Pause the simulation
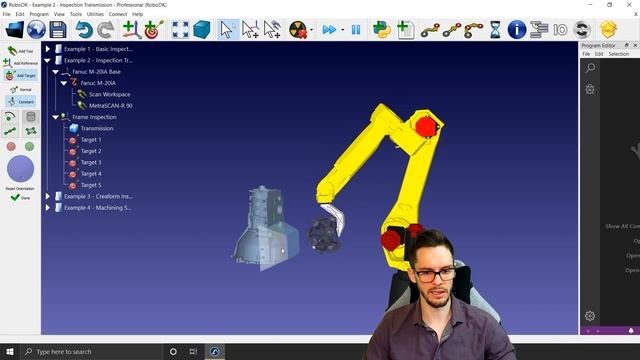Image resolution: width=640 pixels, height=360 pixels. 356,30
